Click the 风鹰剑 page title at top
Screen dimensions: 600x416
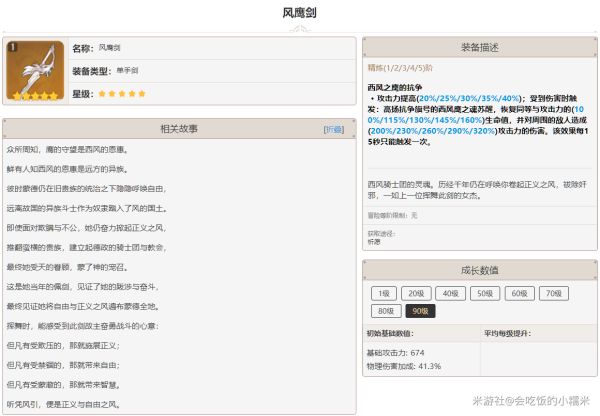pyautogui.click(x=299, y=13)
